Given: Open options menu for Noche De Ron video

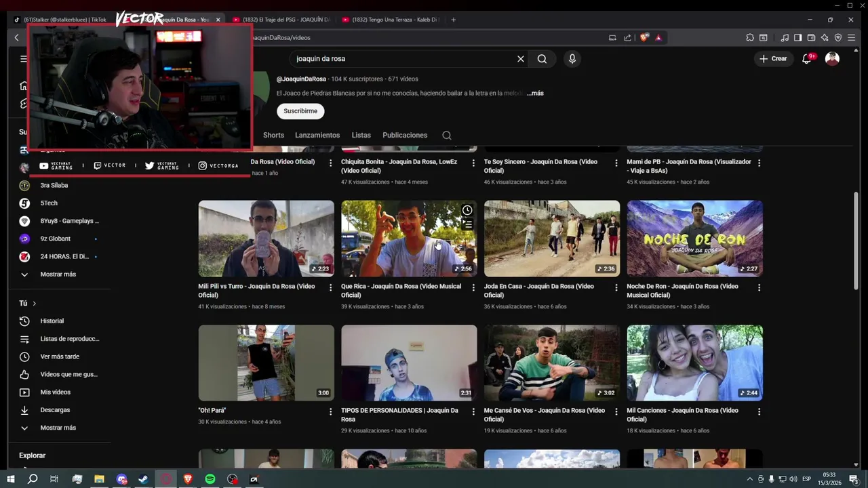Looking at the screenshot, I should [x=759, y=287].
